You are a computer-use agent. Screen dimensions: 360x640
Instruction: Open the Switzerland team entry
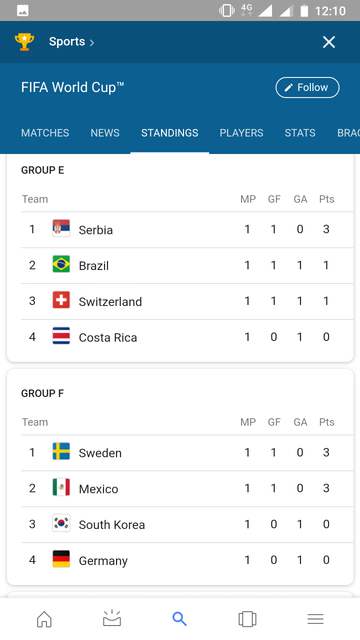coord(187,301)
